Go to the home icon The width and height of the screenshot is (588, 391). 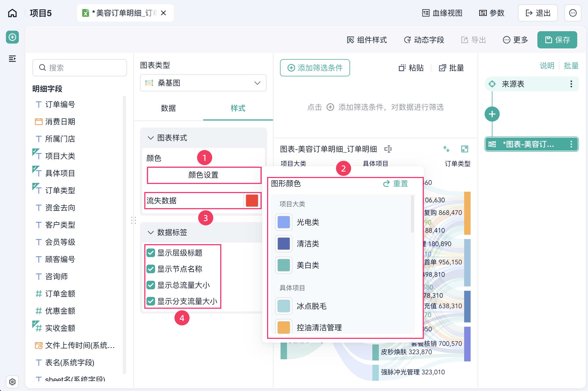12,13
